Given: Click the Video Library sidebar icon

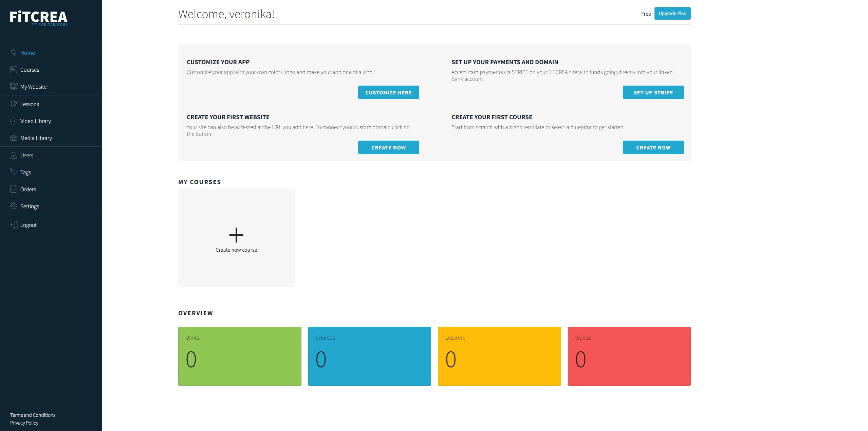Looking at the screenshot, I should coord(14,121).
